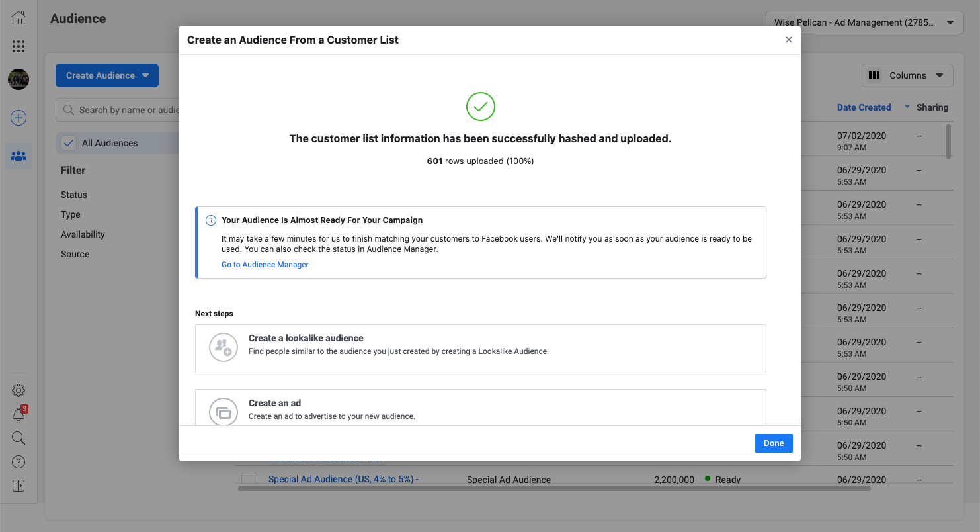
Task: Click the columns bars icon
Action: pos(874,75)
